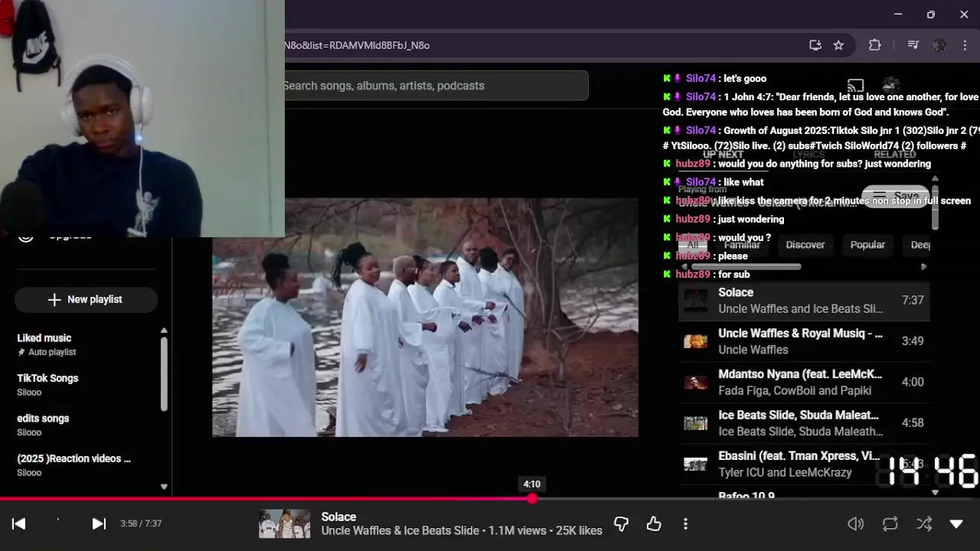
Task: Play Solace in the queue list
Action: click(x=804, y=301)
